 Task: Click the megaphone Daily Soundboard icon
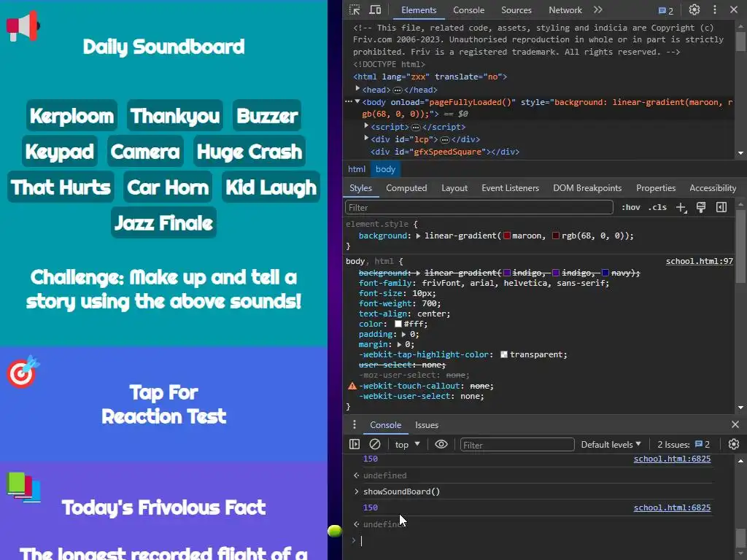tap(23, 26)
